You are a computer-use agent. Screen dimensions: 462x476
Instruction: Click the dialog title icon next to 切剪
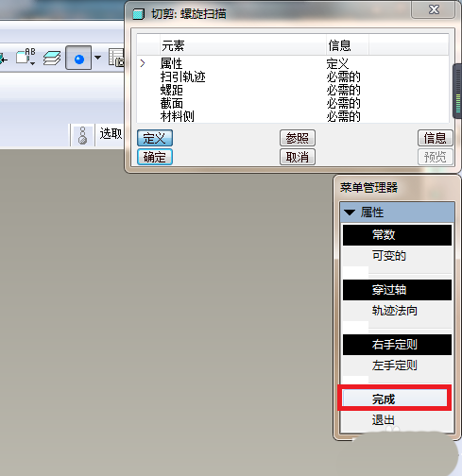pyautogui.click(x=138, y=14)
